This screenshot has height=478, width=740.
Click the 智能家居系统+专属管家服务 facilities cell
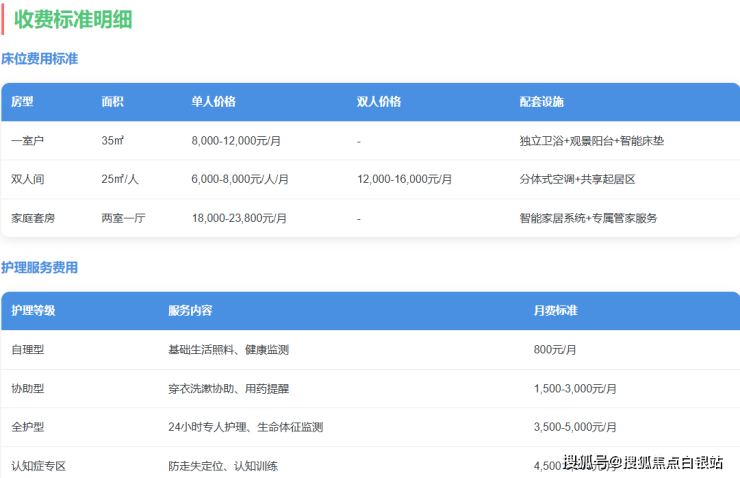click(588, 217)
